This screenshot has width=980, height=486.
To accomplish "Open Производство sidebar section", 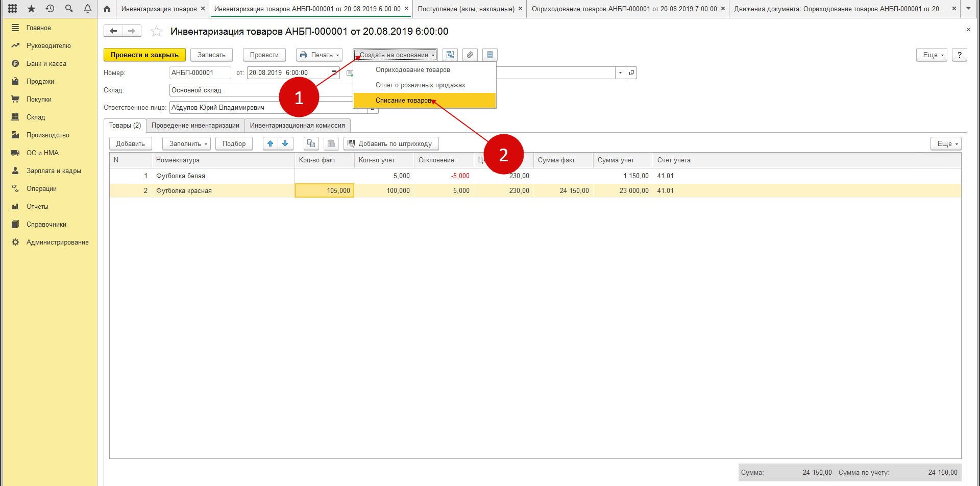I will (50, 135).
